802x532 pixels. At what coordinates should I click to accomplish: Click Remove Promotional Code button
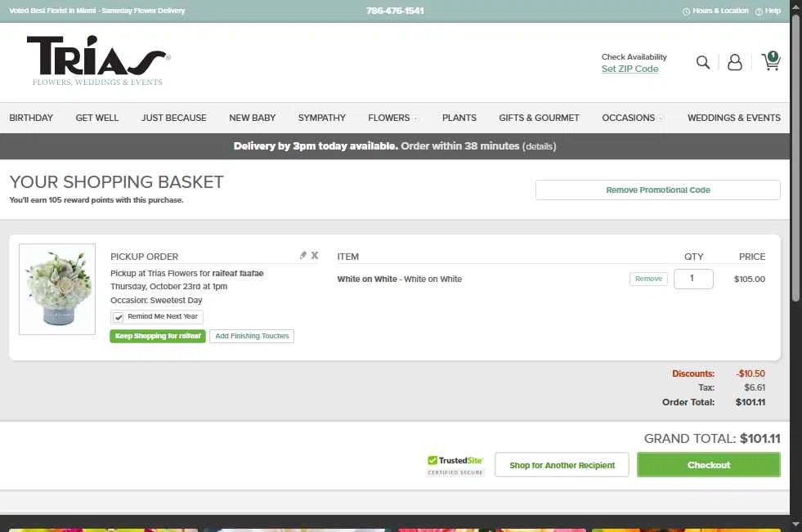(x=658, y=190)
